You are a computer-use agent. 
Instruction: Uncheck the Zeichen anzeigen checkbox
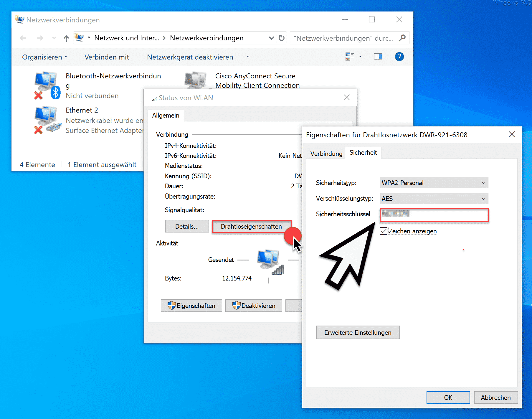384,231
